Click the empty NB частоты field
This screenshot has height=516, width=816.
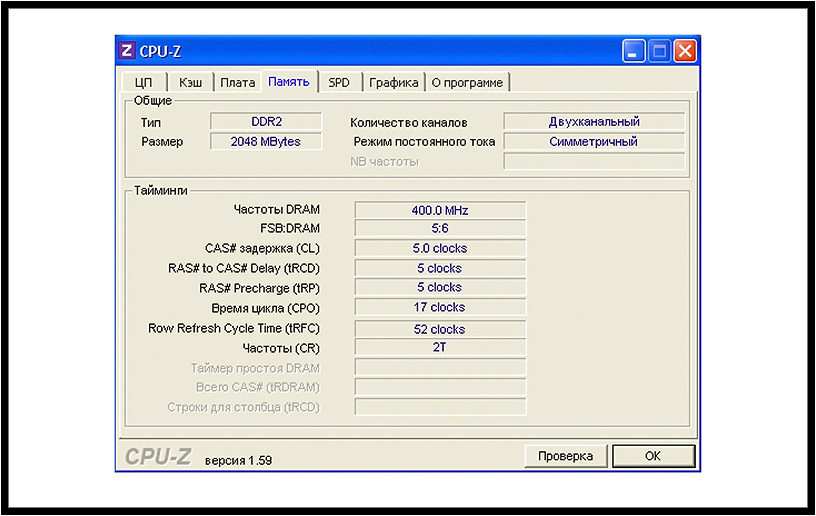click(594, 161)
